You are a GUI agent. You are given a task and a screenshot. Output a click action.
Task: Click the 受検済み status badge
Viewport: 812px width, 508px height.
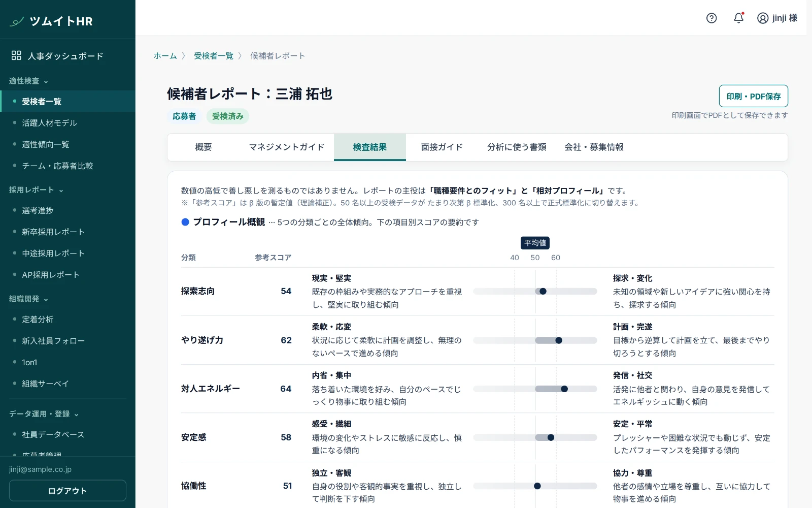227,116
